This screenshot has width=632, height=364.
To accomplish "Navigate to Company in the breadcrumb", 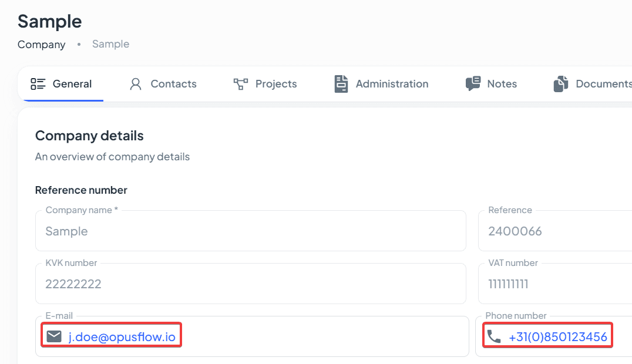I will (x=41, y=45).
